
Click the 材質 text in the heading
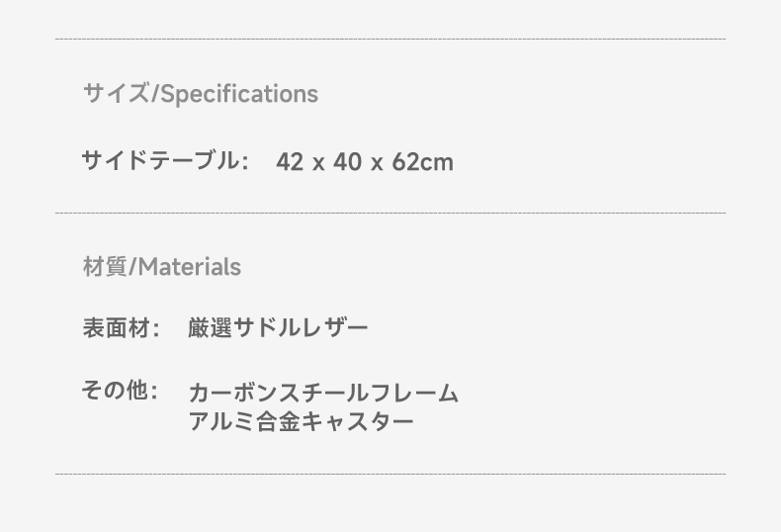point(105,267)
